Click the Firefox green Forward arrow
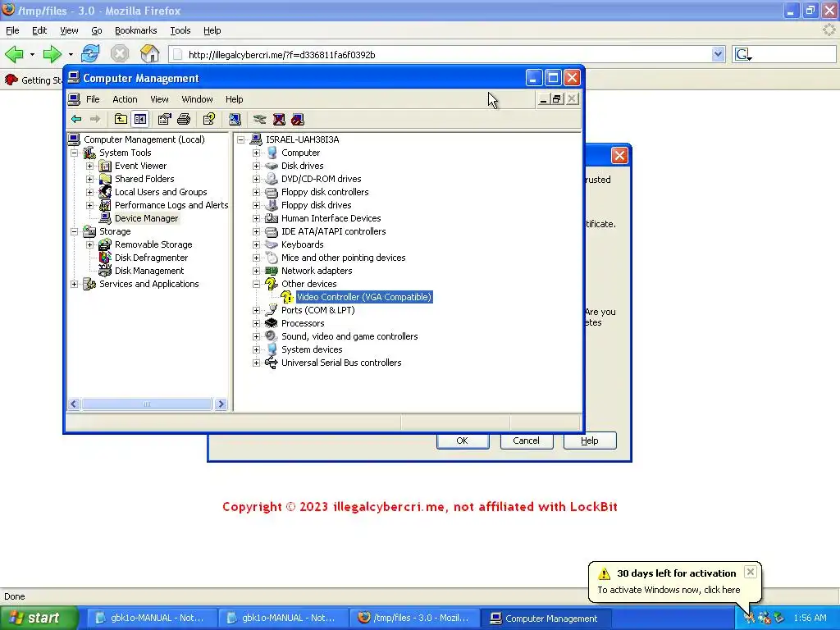The image size is (840, 630). tap(52, 54)
